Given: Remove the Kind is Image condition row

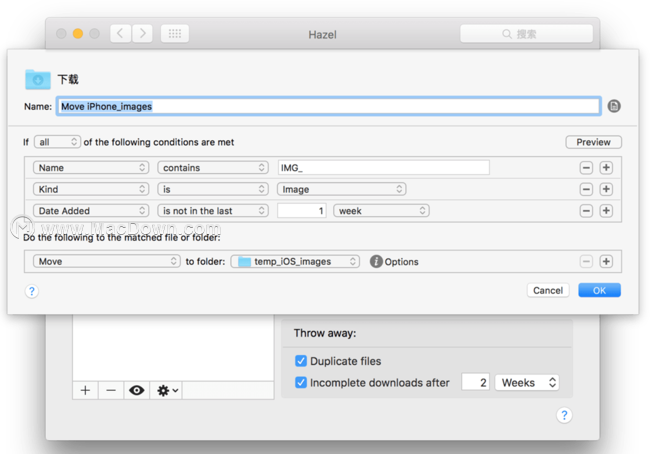Looking at the screenshot, I should tap(586, 189).
